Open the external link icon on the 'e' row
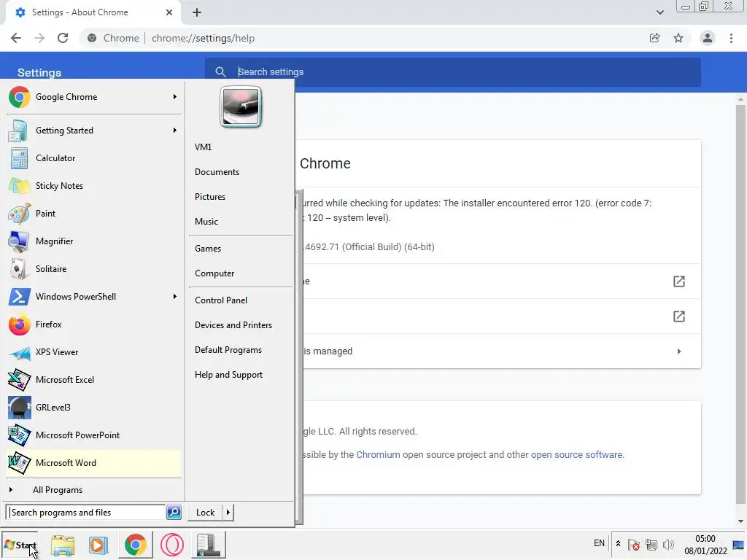Viewport: 747px width, 560px height. pos(679,281)
